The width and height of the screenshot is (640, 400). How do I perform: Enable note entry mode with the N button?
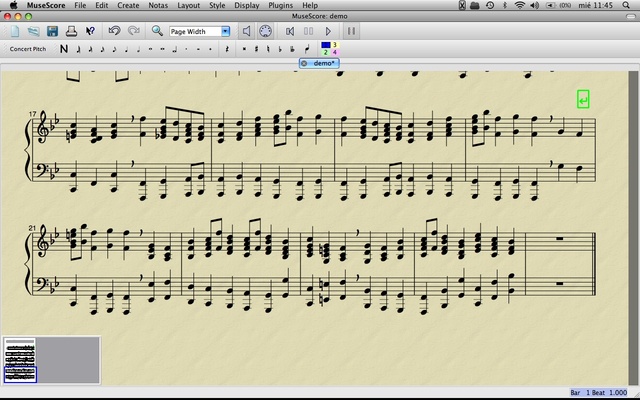pos(64,49)
